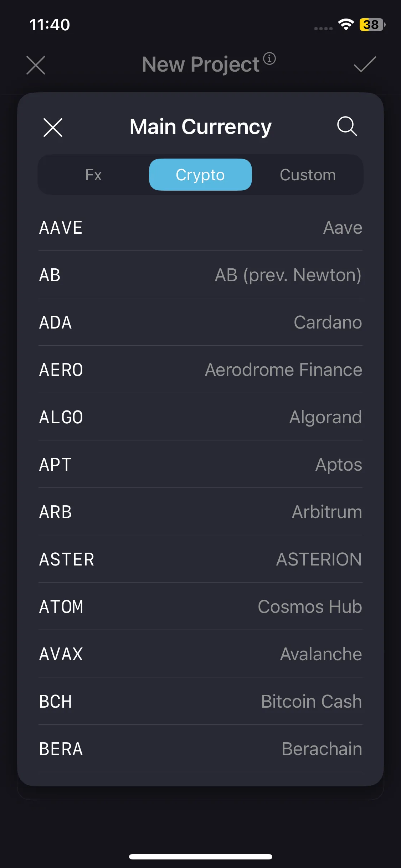Select AB (prev. Newton) currency
Screen dimensions: 401x868
point(200,275)
